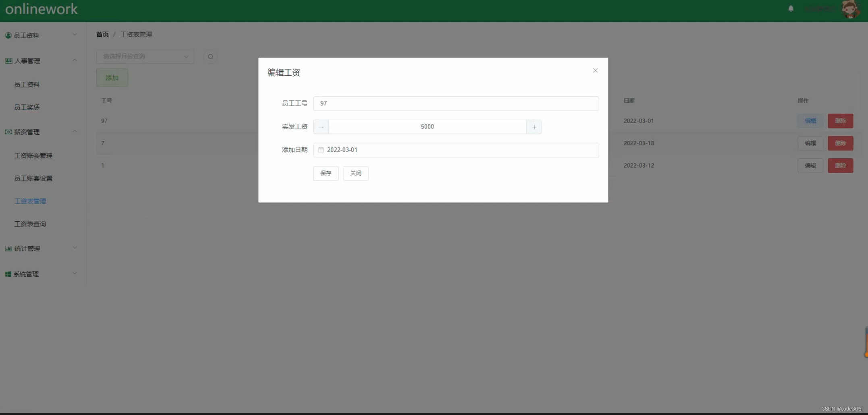Viewport: 868px width, 415px height.
Task: Navigate to 工资表查询 menu item
Action: pos(30,224)
